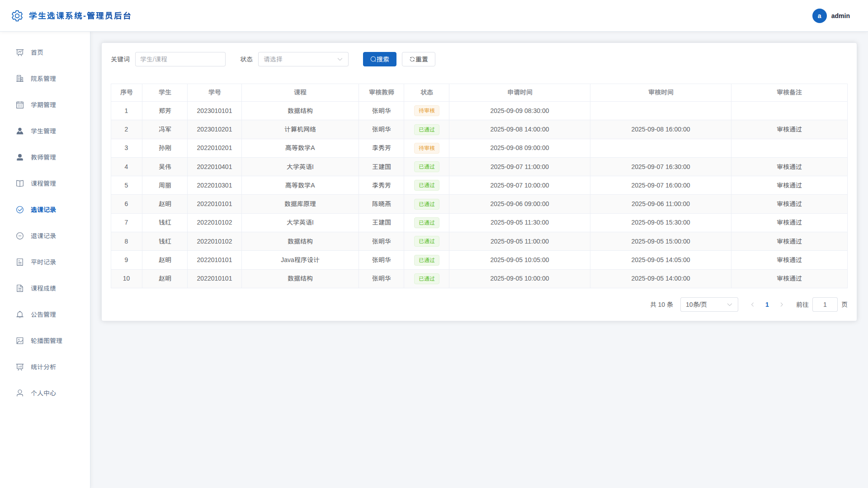This screenshot has width=868, height=488.
Task: Click the 首页 home icon in sidebar
Action: point(20,52)
